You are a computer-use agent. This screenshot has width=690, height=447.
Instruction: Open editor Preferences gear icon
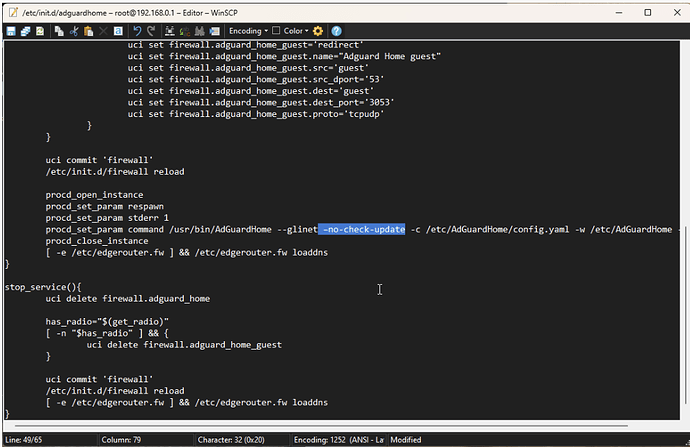[318, 31]
